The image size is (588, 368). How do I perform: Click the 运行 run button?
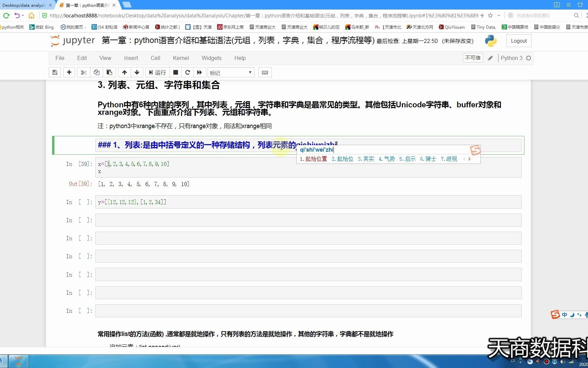coord(157,72)
